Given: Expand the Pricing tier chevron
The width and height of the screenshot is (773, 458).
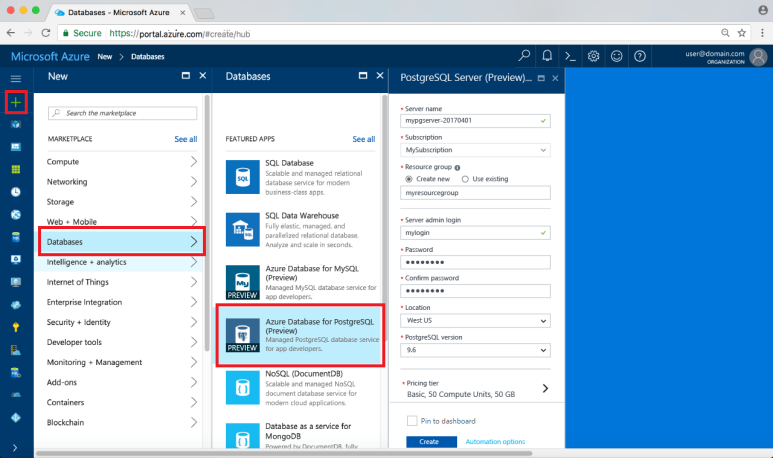Looking at the screenshot, I should pos(545,388).
